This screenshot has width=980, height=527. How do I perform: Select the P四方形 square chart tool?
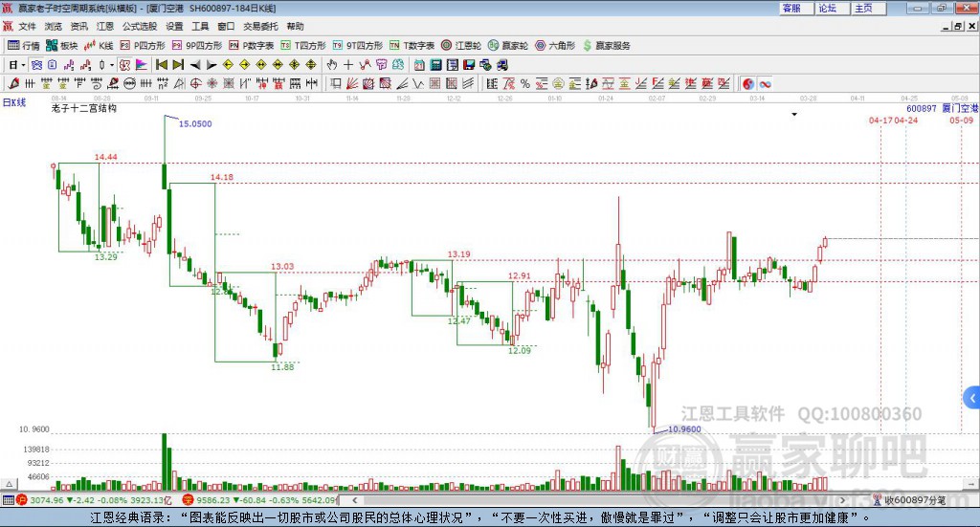tap(142, 46)
